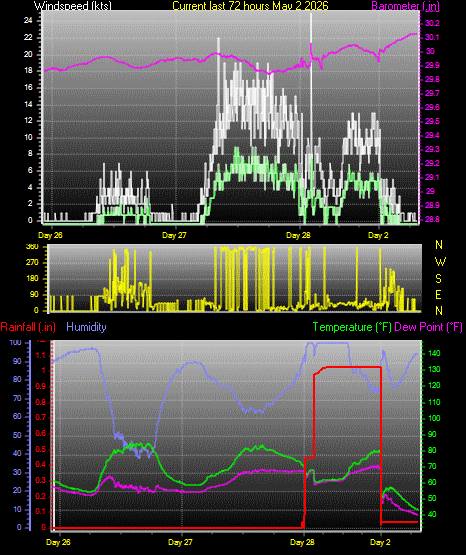
Task: Click the Dew Point (°F) legend label
Action: 428,327
